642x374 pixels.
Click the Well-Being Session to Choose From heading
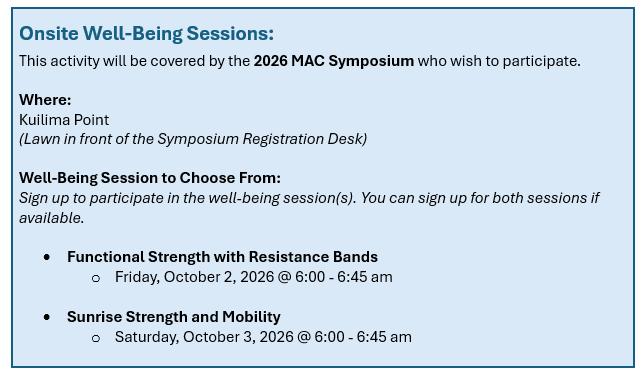[x=150, y=178]
